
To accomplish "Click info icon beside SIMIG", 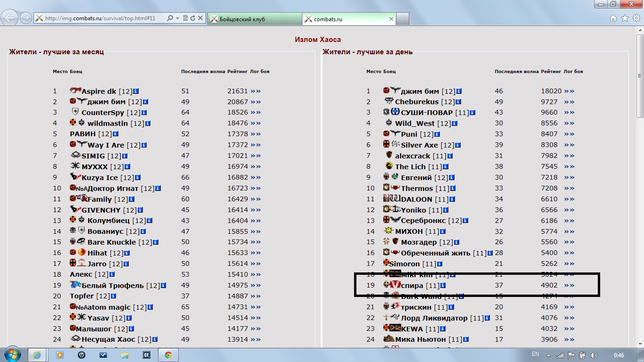I will 125,156.
